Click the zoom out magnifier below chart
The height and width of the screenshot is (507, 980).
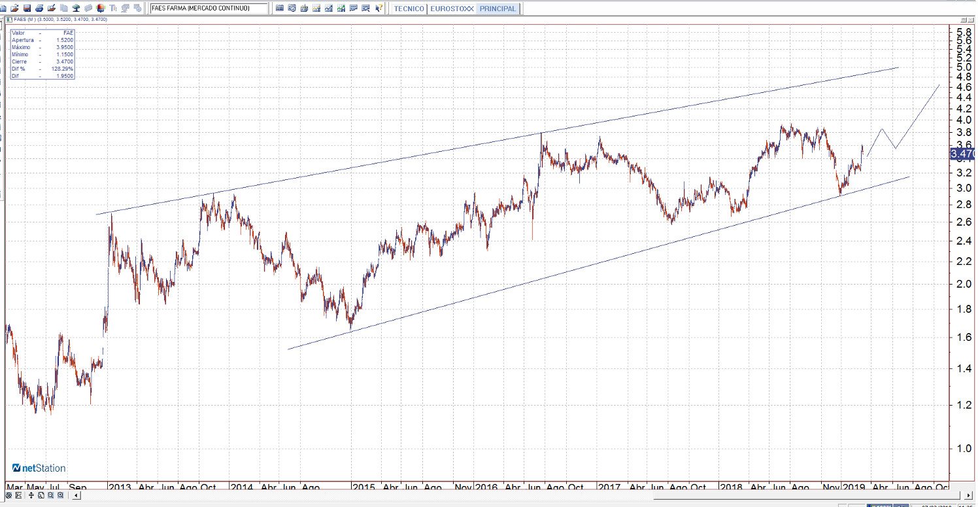[51, 495]
